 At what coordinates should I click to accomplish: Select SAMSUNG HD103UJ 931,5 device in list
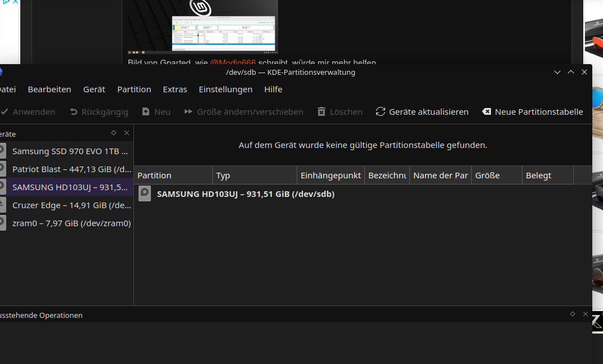click(x=66, y=187)
